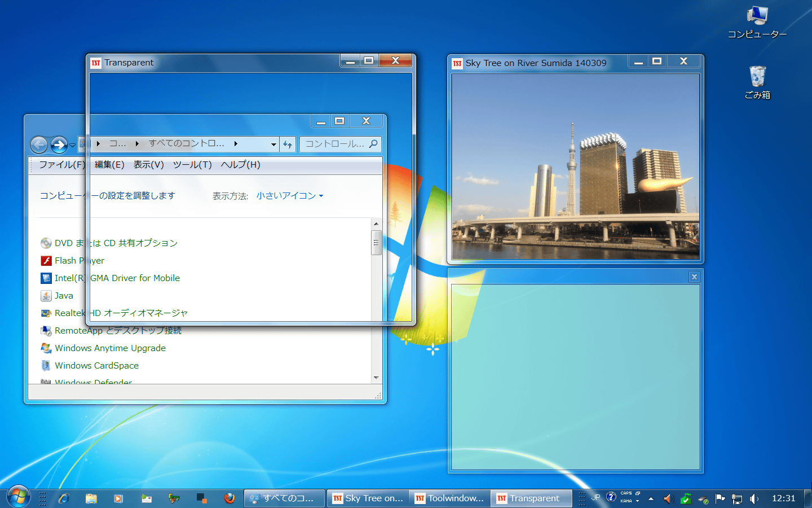This screenshot has height=508, width=812.
Task: Click the Transparent window title bar icon
Action: pos(96,63)
